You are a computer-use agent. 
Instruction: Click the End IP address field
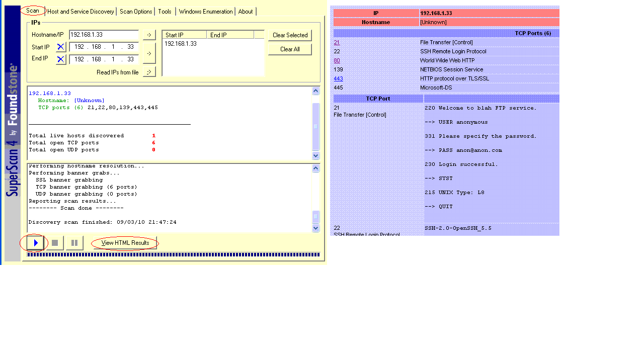coord(104,59)
